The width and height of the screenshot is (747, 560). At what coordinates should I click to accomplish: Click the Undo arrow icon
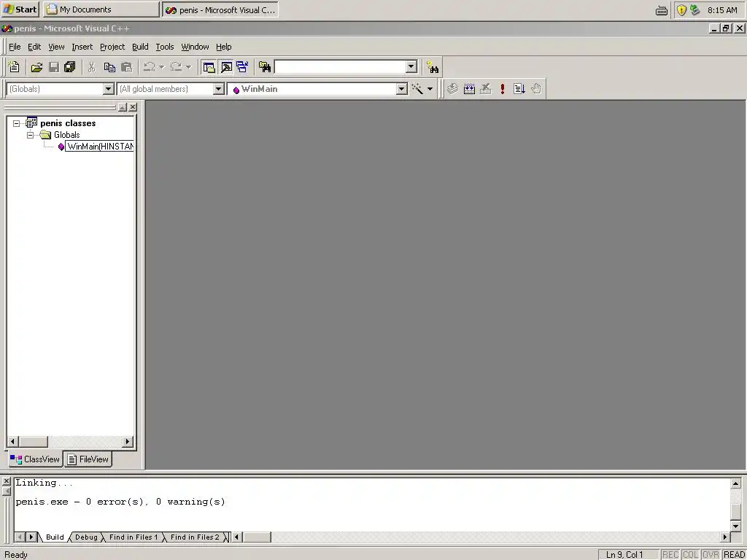149,67
